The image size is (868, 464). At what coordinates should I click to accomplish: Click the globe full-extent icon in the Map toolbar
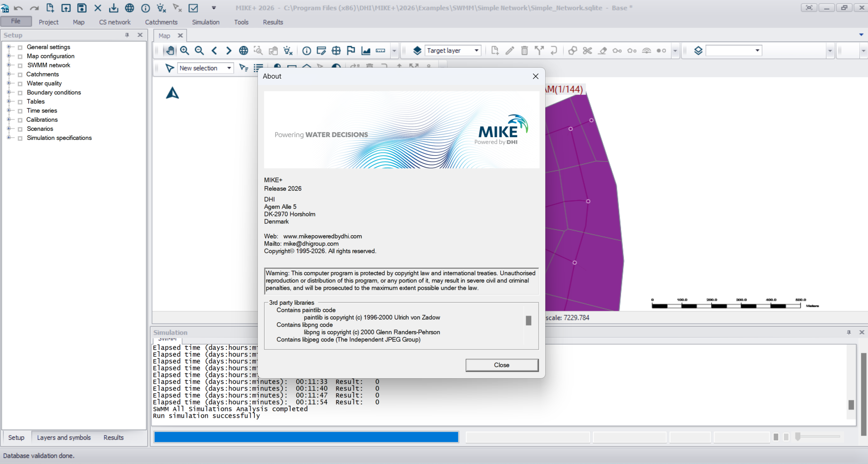[x=244, y=50]
